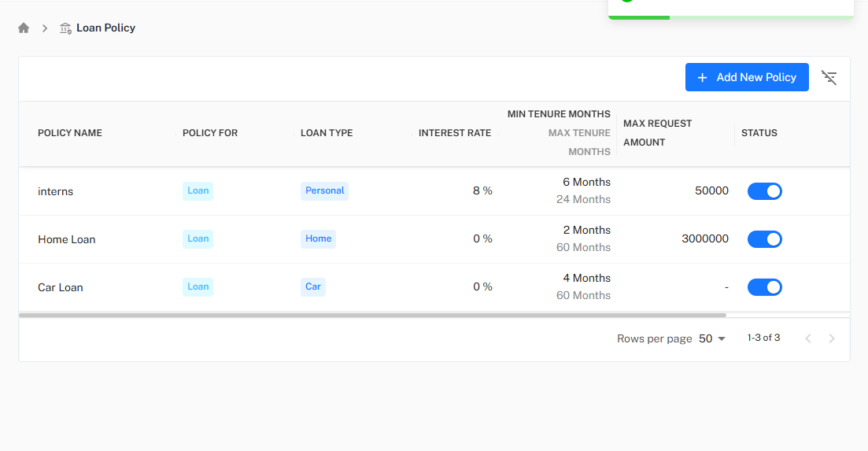Click the breadcrumb chevron separator
The width and height of the screenshot is (868, 451).
click(x=45, y=28)
